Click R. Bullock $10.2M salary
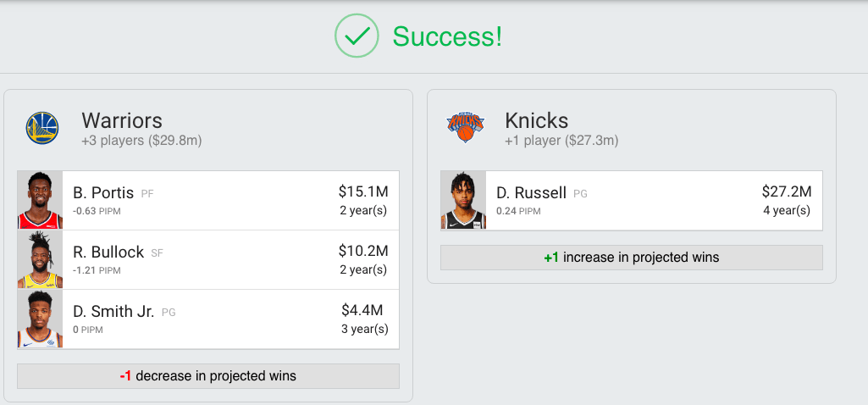Screen dimensions: 868x405 tap(363, 252)
